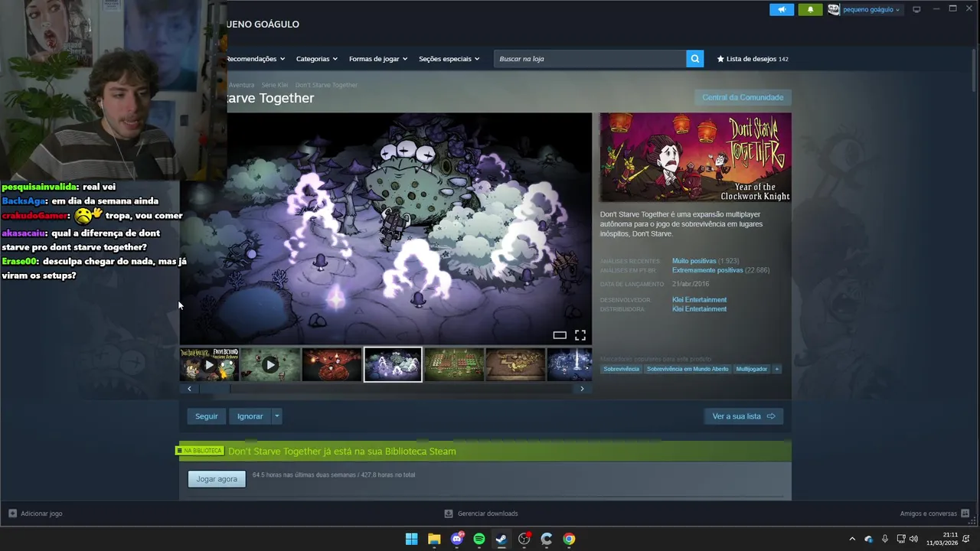Play the second video thumbnail
The width and height of the screenshot is (980, 551).
tap(270, 365)
